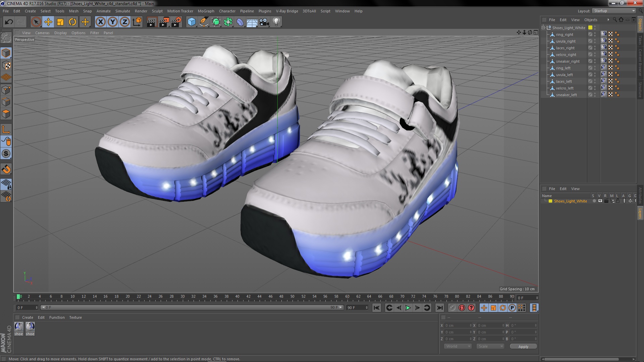Viewport: 644px width, 362px height.
Task: Activate the Scale tool in the top toolbar
Action: click(x=60, y=22)
